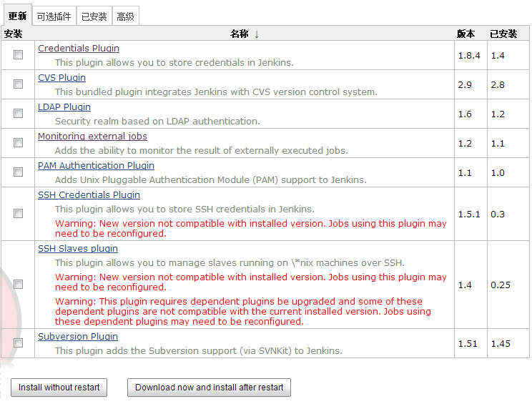Click installed version 0.3 of SSH Credentials
Image resolution: width=532 pixels, height=404 pixels.
tap(498, 215)
